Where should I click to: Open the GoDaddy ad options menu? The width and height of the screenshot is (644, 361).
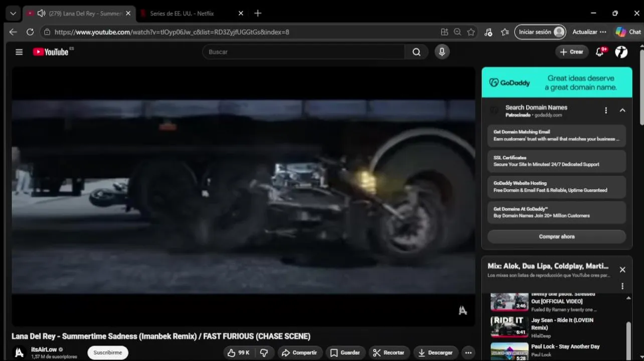click(x=606, y=110)
